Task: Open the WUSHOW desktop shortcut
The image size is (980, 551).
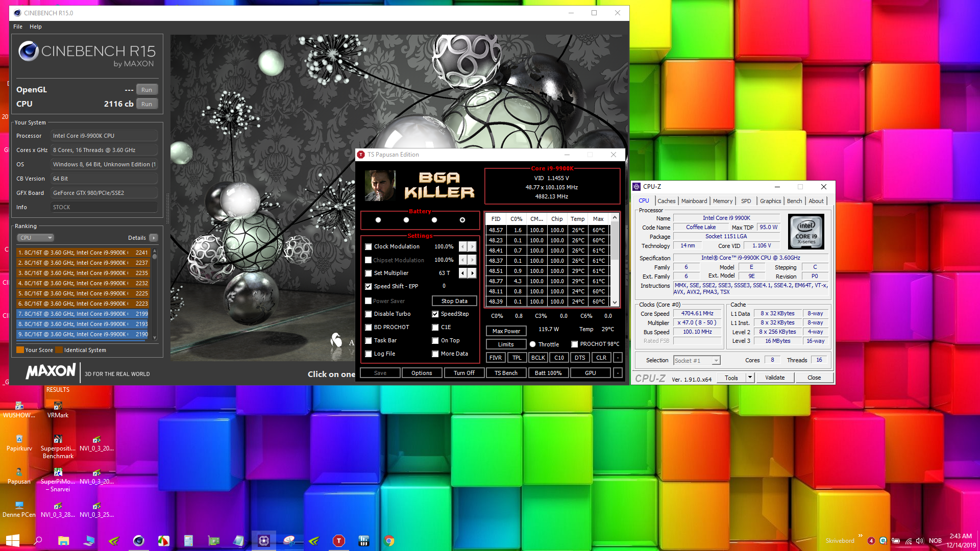Action: pyautogui.click(x=19, y=409)
